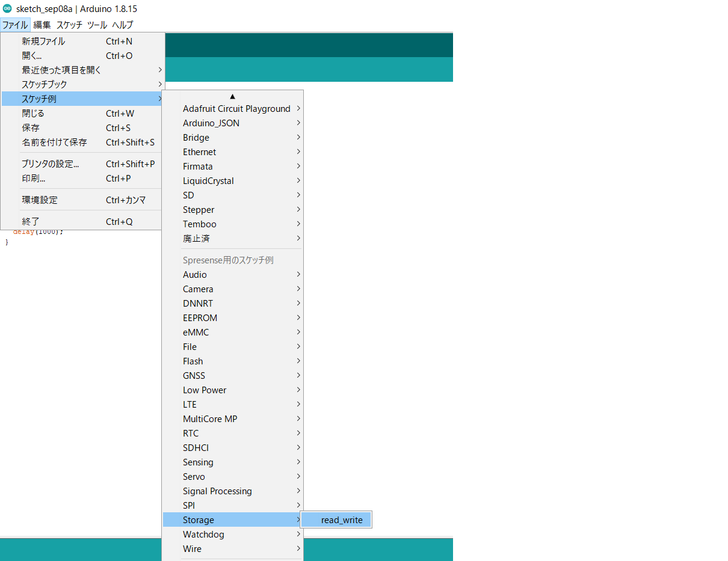Image resolution: width=728 pixels, height=561 pixels.
Task: Choose 閉じる in the file menu
Action: 82,114
